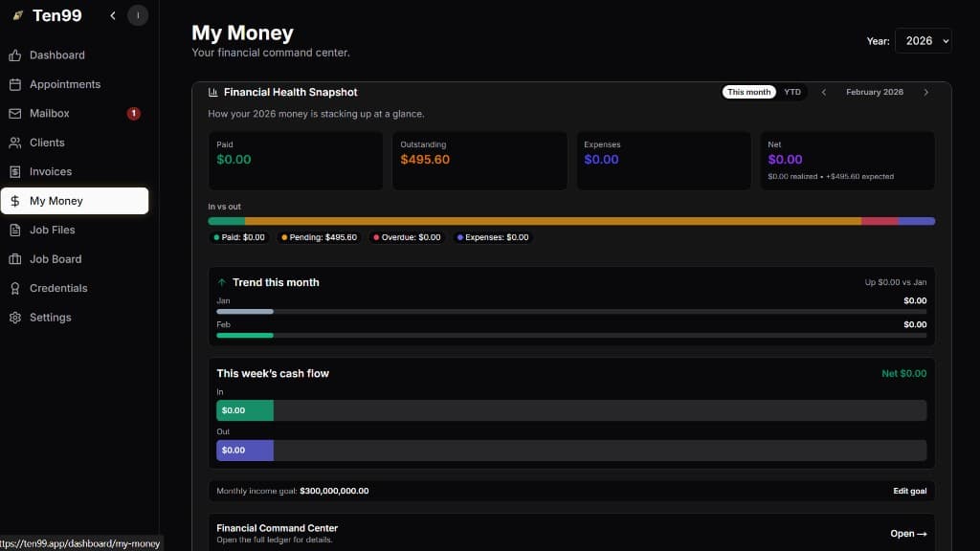
Task: Collapse the sidebar with the chevron
Action: point(112,15)
